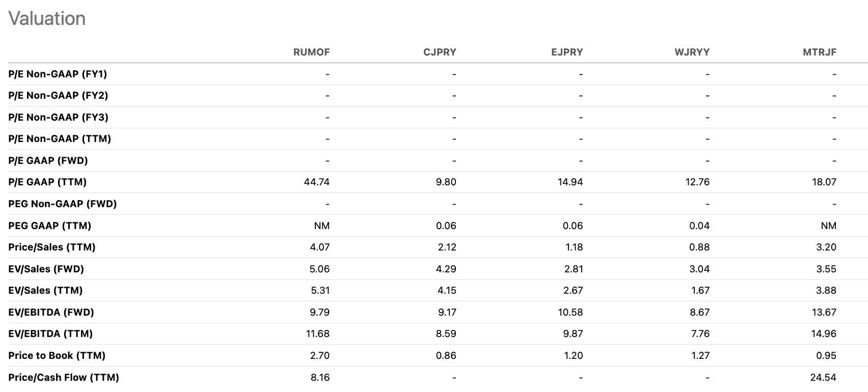Click EJPRY's EV/EBITDA (FWD) value 10.58
The height and width of the screenshot is (392, 868).
tap(570, 312)
